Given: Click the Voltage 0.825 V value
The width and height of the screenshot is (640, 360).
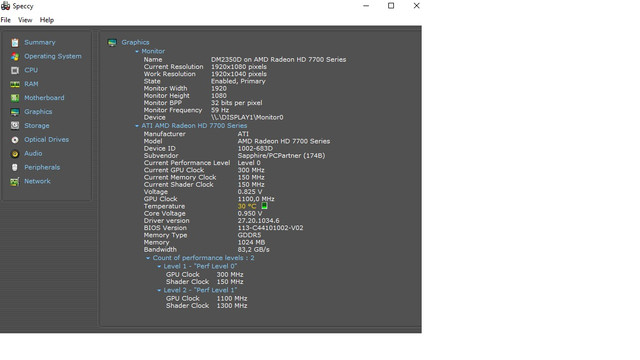Looking at the screenshot, I should pyautogui.click(x=250, y=192).
